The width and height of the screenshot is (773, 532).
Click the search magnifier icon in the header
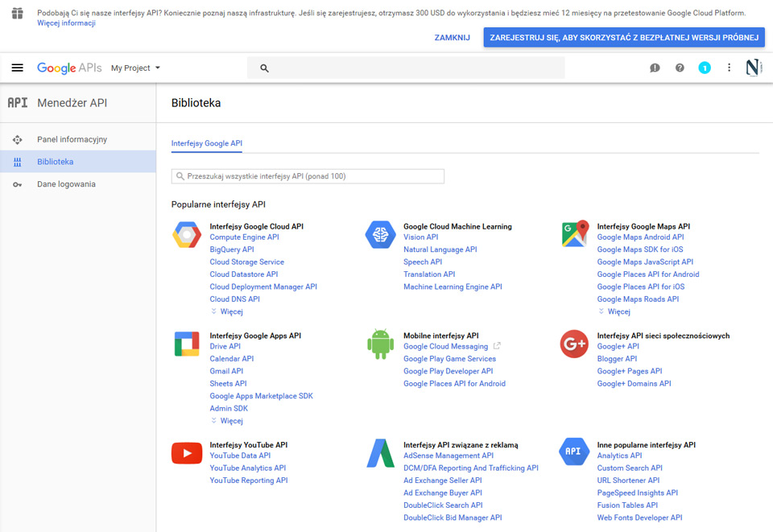(x=264, y=68)
